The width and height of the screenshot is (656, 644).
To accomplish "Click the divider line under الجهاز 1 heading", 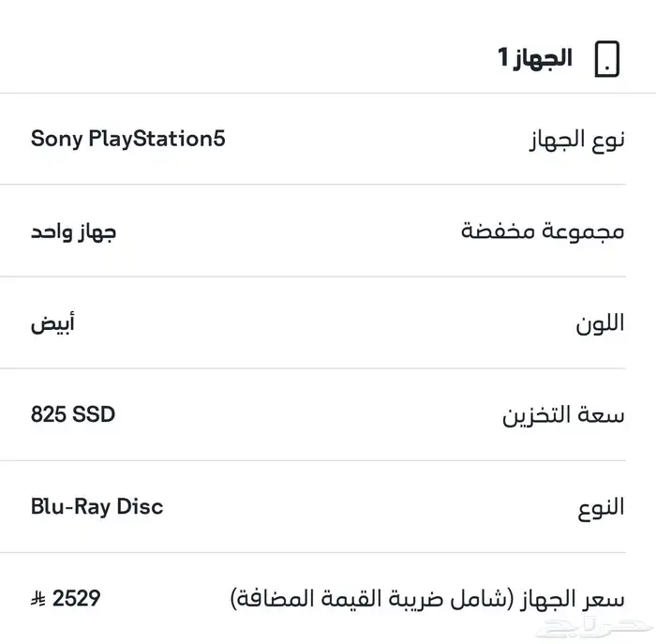I will [328, 93].
